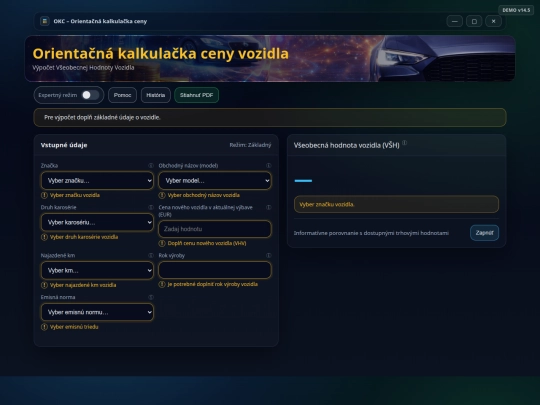The height and width of the screenshot is (405, 540).
Task: Click 'Vstupné údaje' panel heading
Action: click(x=64, y=145)
